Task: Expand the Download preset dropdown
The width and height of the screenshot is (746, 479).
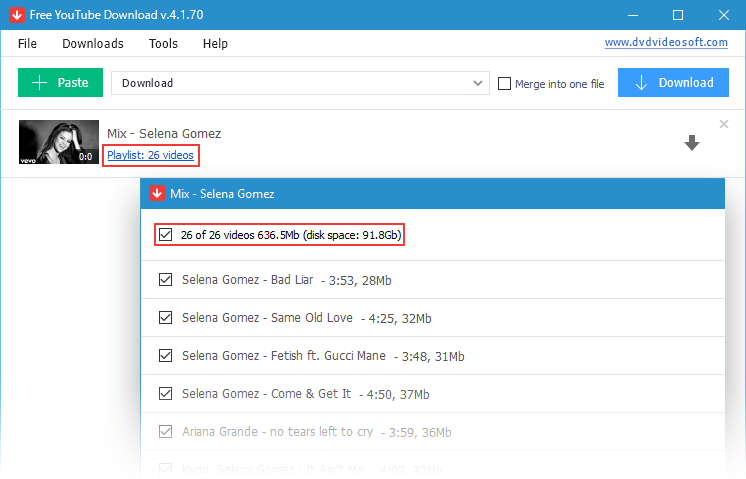Action: [478, 83]
